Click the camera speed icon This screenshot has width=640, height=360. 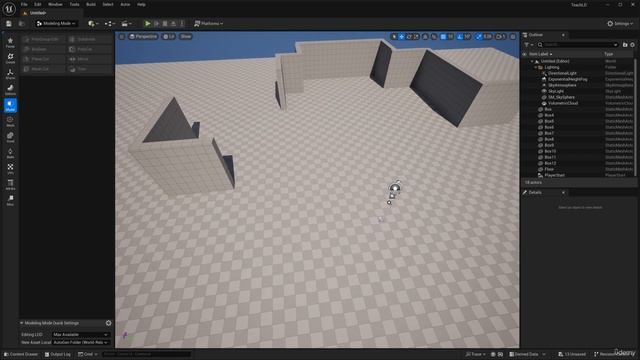[x=501, y=37]
